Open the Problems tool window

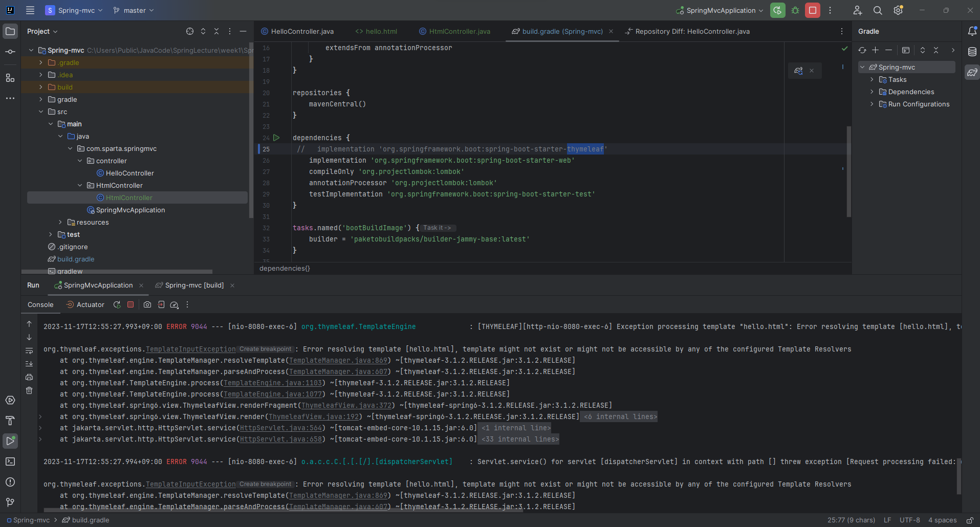pyautogui.click(x=10, y=482)
